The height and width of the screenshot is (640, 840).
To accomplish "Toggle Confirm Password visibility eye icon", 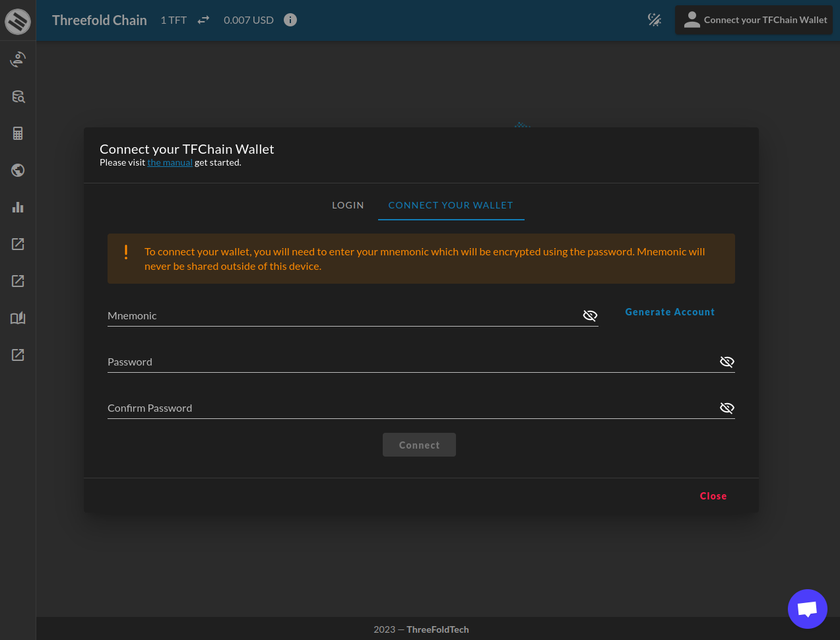I will tap(727, 408).
